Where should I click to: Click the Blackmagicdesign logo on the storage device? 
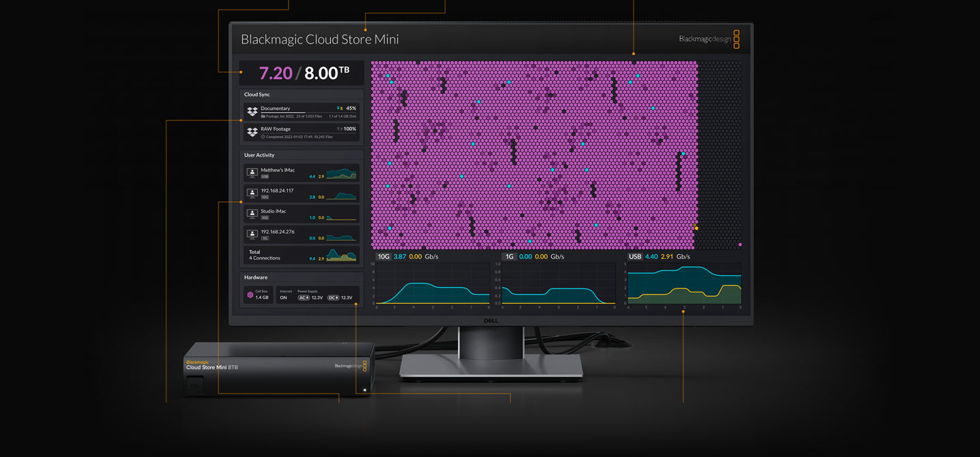(x=351, y=366)
